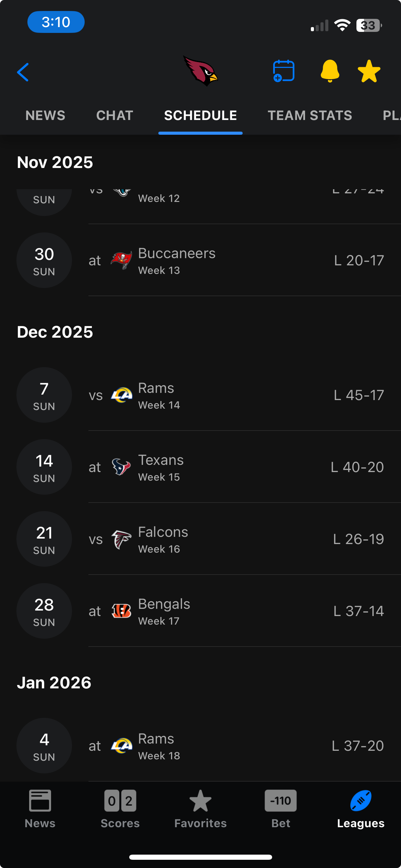Tap the Leagues football icon

tap(361, 801)
